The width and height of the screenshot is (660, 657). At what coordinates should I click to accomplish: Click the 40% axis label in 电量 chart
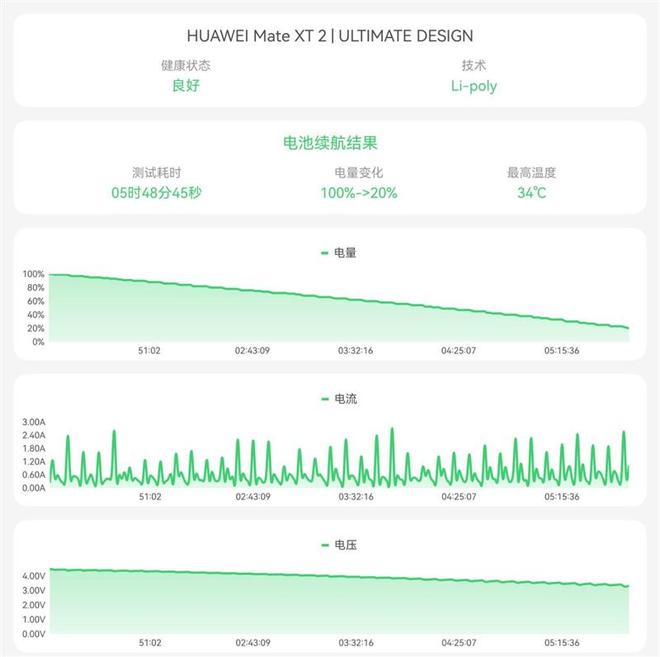tap(35, 314)
